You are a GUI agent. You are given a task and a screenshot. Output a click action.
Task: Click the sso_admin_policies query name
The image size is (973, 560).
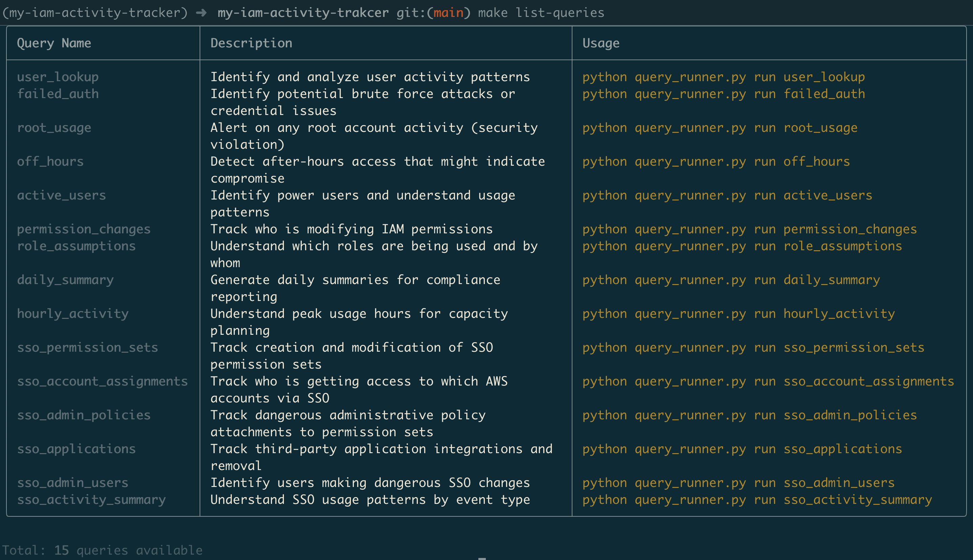(x=84, y=415)
